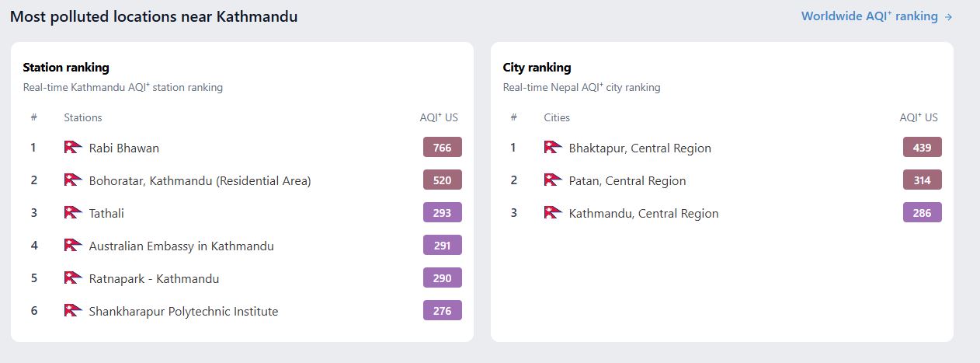Viewport: 980px width, 363px height.
Task: Open the Worldwide AQI+ ranking link
Action: [x=877, y=16]
